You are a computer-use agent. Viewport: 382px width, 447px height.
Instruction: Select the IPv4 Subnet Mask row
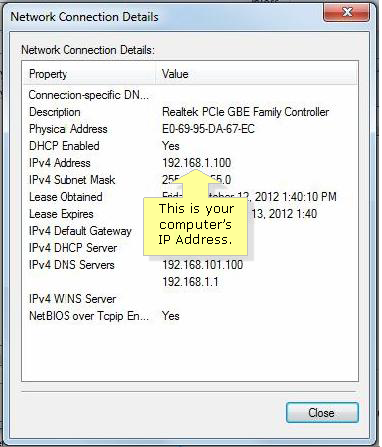click(190, 180)
